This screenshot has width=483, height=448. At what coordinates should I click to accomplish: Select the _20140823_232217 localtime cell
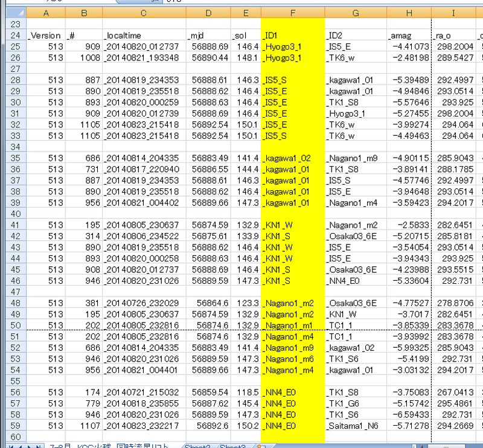(144, 426)
